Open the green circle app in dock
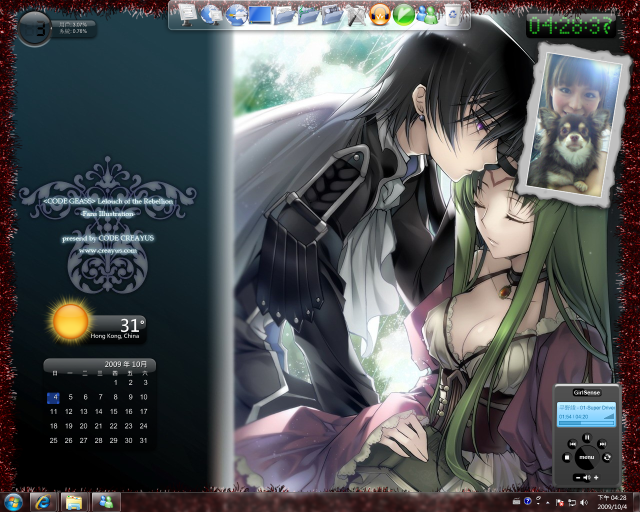640x512 pixels. click(x=404, y=14)
